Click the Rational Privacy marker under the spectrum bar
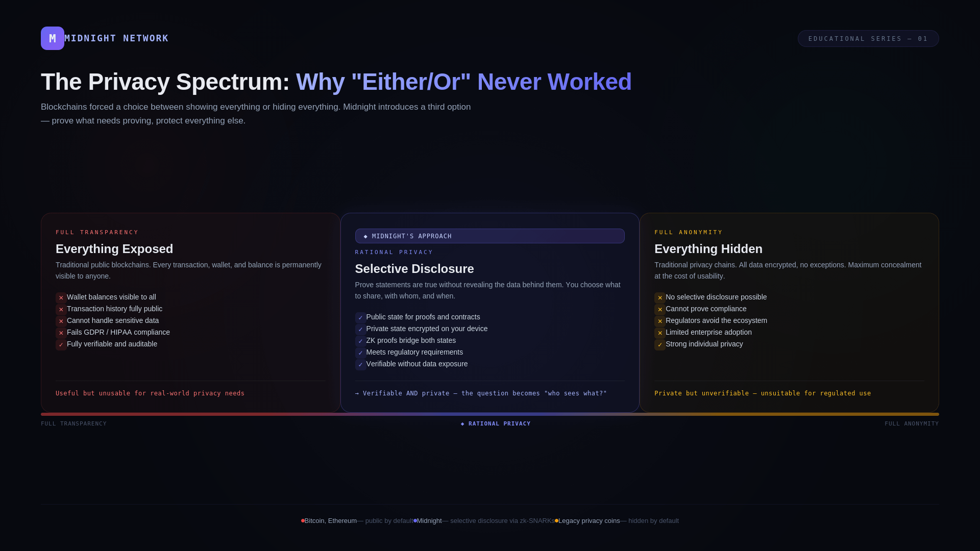The height and width of the screenshot is (551, 980). click(496, 423)
